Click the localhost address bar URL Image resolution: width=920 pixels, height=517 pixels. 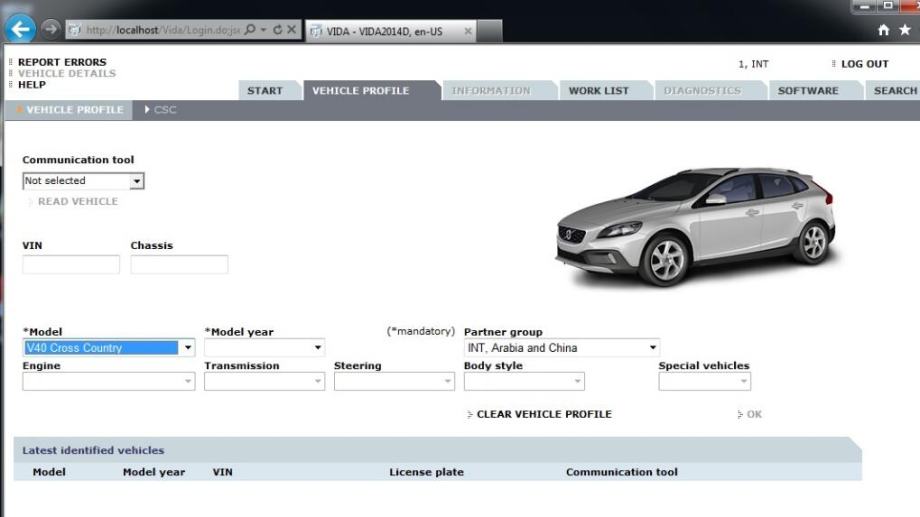click(163, 30)
